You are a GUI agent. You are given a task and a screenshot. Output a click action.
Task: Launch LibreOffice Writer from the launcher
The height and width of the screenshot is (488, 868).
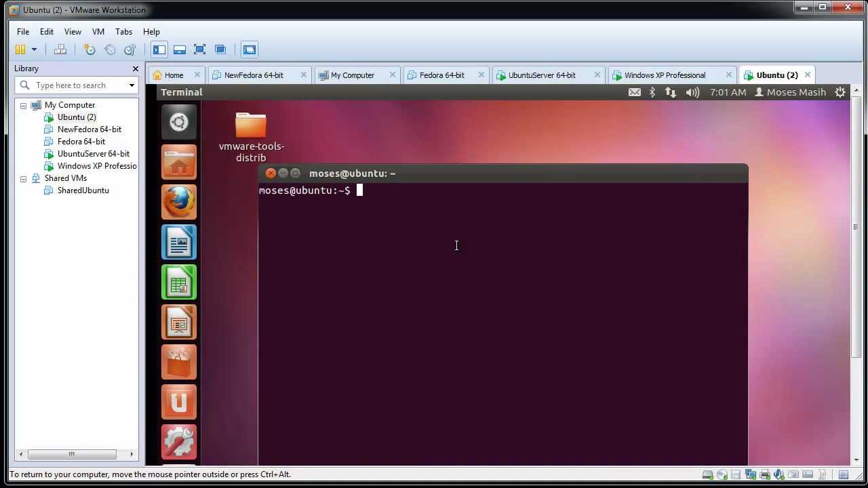(179, 242)
